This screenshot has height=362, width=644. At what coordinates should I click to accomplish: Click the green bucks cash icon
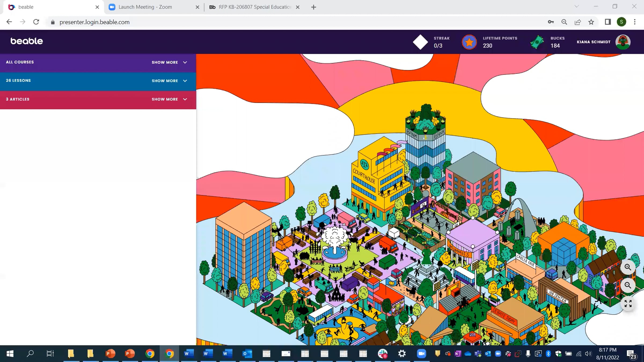click(x=537, y=42)
